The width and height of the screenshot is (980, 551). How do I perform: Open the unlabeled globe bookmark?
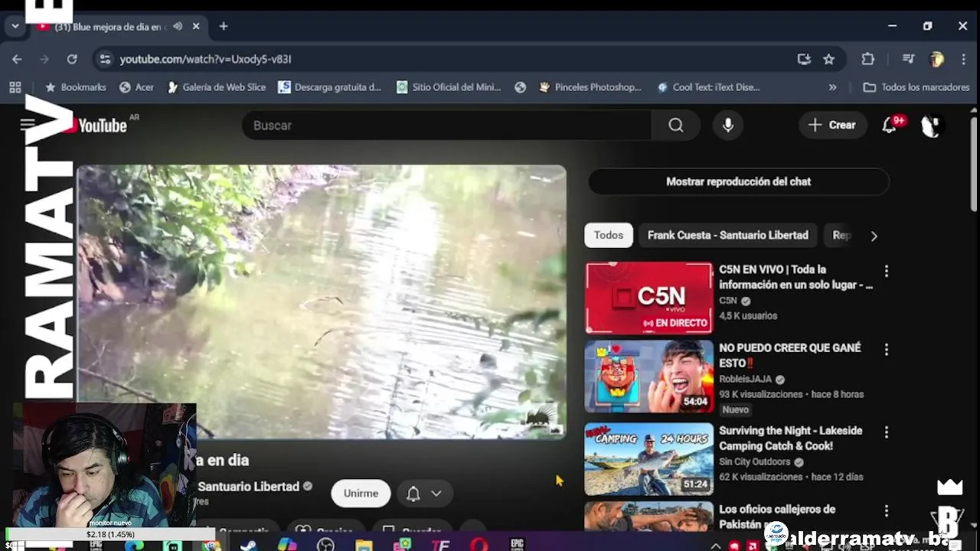520,87
